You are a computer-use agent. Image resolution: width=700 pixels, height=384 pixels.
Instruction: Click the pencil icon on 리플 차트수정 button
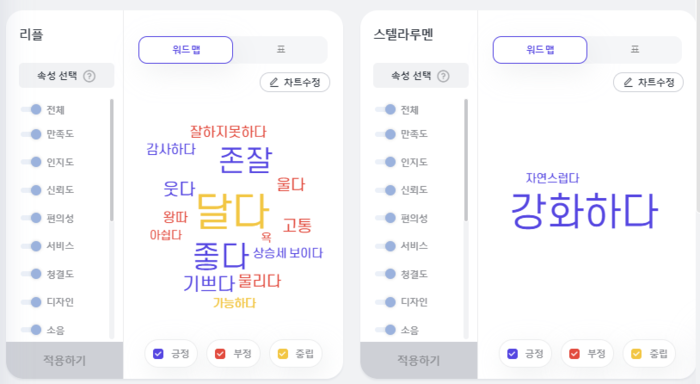(x=274, y=82)
